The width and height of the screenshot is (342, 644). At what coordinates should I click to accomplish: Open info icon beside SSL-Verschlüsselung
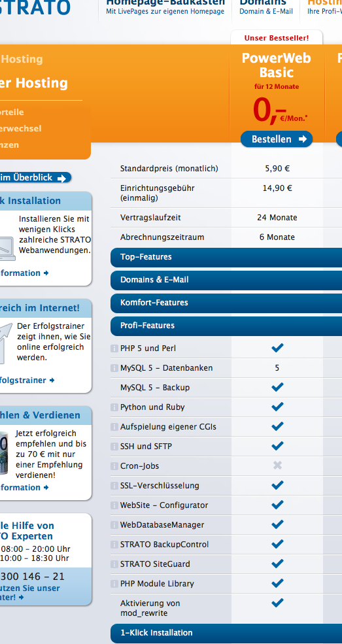point(114,486)
